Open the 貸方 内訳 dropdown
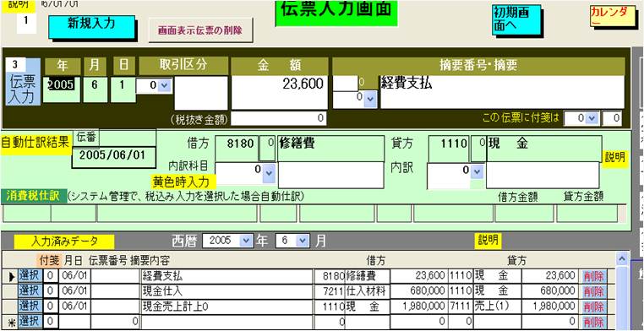Screen dimensions: 644x331 pos(477,171)
